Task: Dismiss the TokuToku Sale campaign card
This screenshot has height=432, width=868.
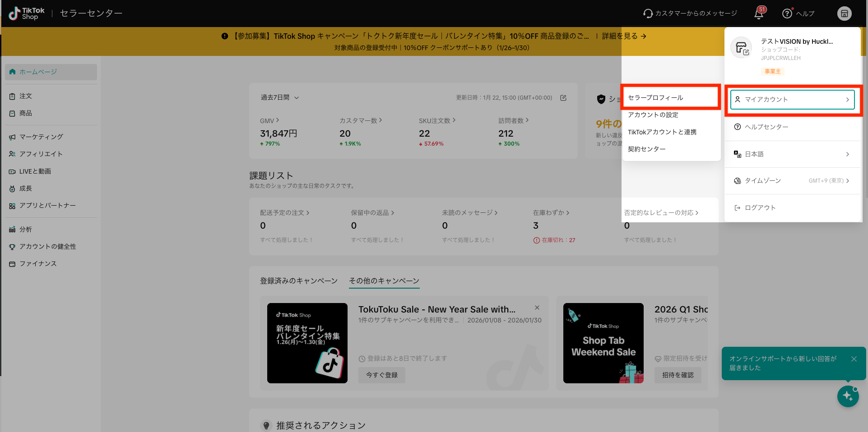Action: pos(537,308)
